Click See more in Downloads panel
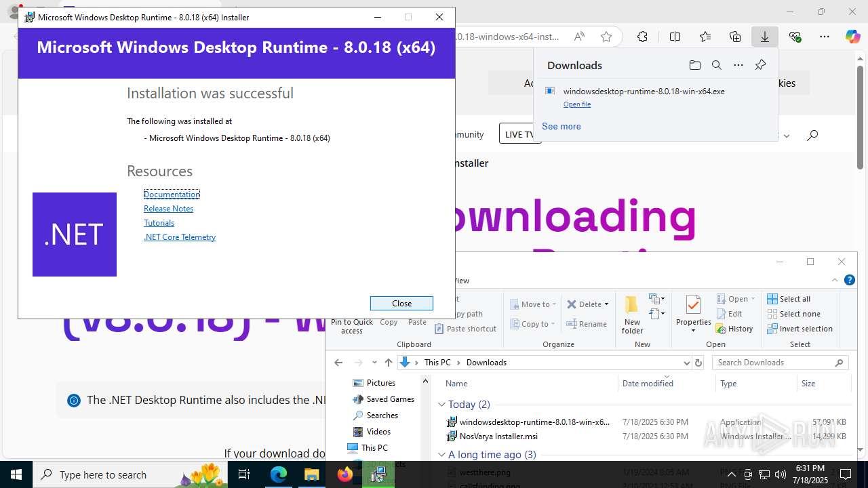This screenshot has width=868, height=488. [561, 126]
